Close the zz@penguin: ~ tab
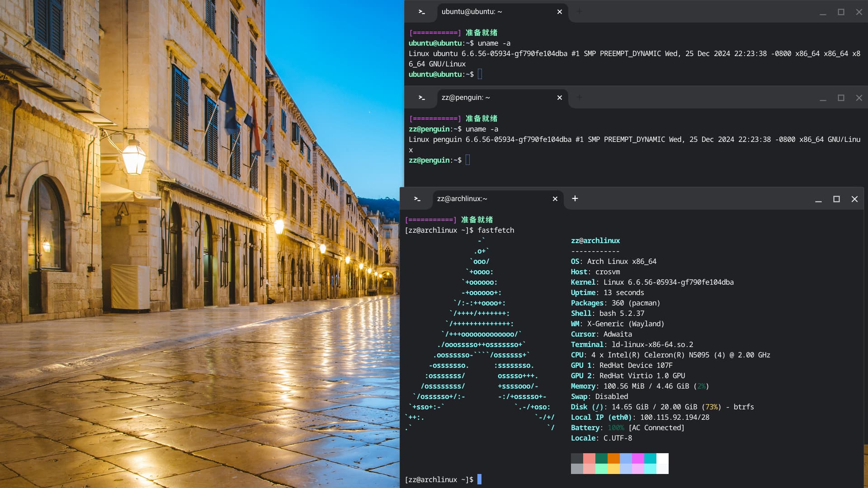 [560, 98]
